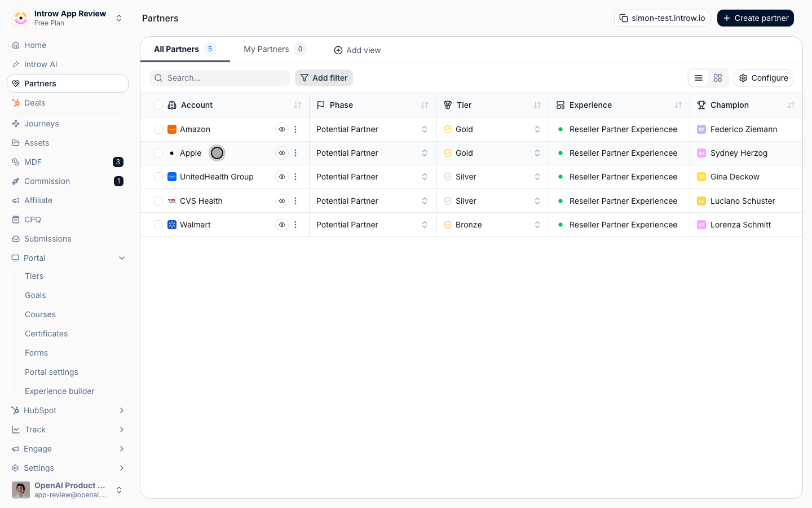Sort by the Account column sort icon
Image resolution: width=812 pixels, height=508 pixels.
point(298,105)
